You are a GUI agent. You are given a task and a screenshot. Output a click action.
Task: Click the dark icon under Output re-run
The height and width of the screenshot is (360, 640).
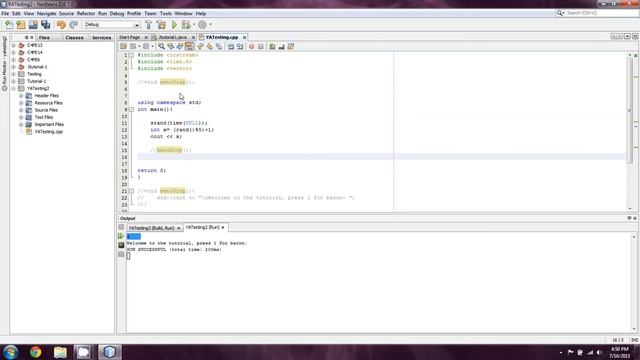121,245
